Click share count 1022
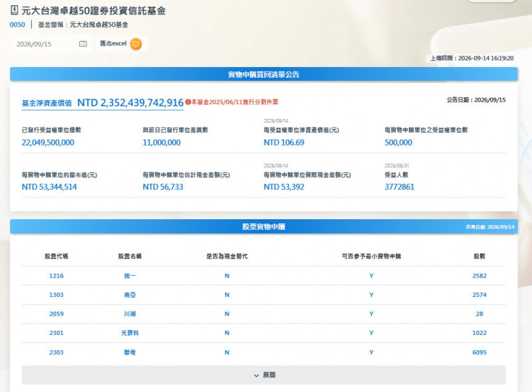 [x=479, y=333]
